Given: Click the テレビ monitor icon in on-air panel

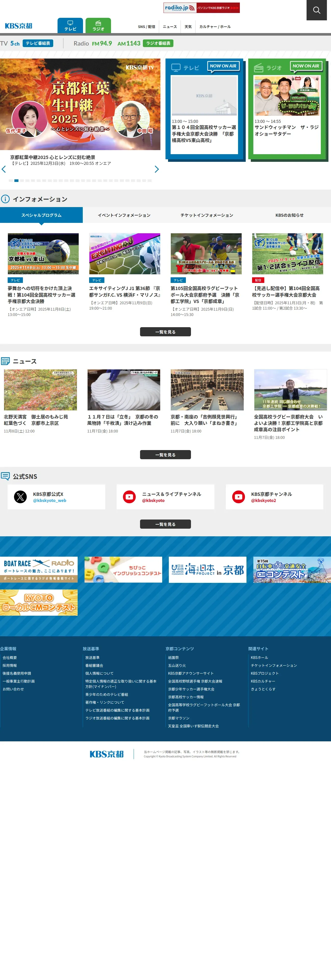Looking at the screenshot, I should pyautogui.click(x=176, y=68).
